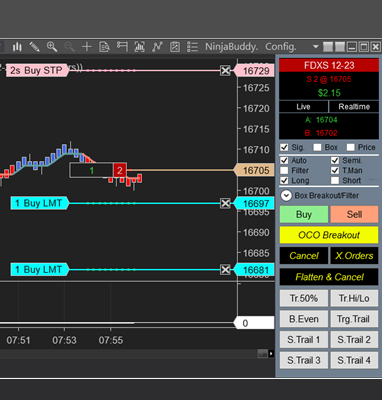The image size is (382, 400).
Task: Click the pink 16729 price marker
Action: (254, 71)
